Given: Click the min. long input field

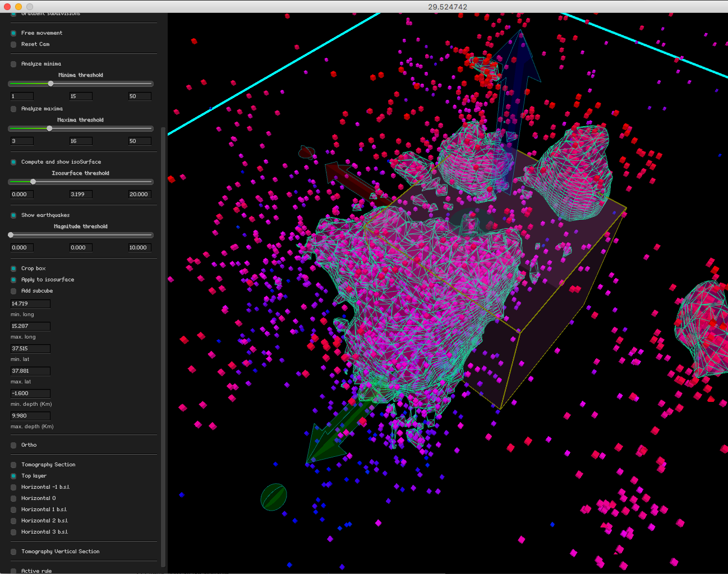Looking at the screenshot, I should (30, 304).
